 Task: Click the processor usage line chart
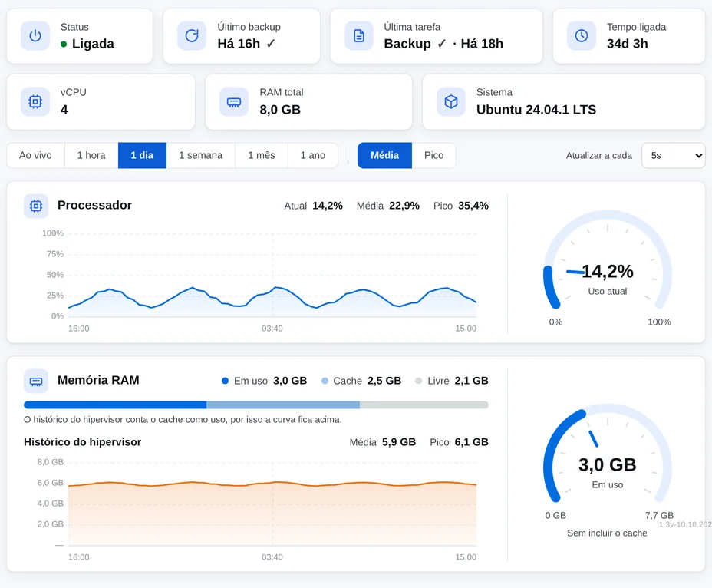coord(272,276)
